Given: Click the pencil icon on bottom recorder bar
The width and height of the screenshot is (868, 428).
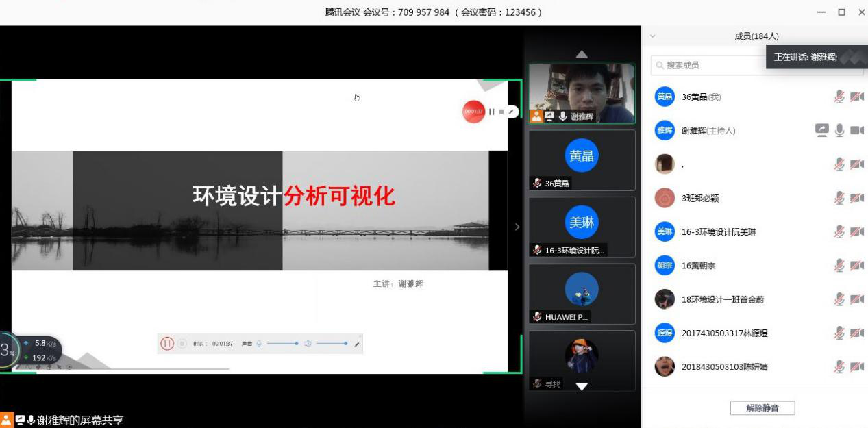Looking at the screenshot, I should point(357,344).
